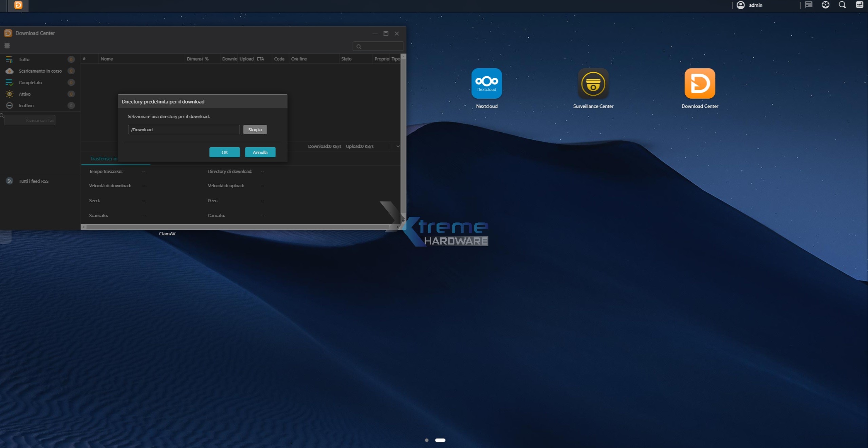Open the Download Center desktop icon

click(699, 83)
